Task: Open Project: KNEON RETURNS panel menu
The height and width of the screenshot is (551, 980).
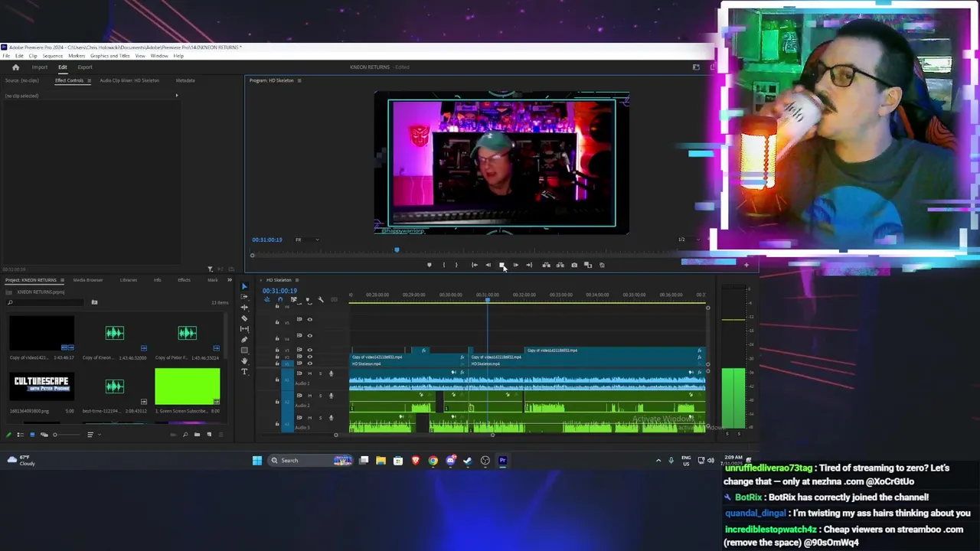Action: pyautogui.click(x=62, y=280)
